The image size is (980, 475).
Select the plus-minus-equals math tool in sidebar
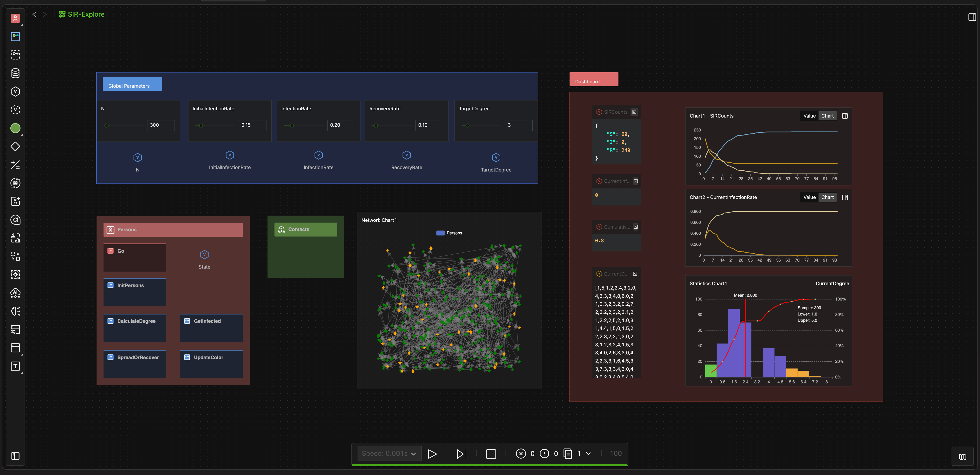pyautogui.click(x=15, y=165)
